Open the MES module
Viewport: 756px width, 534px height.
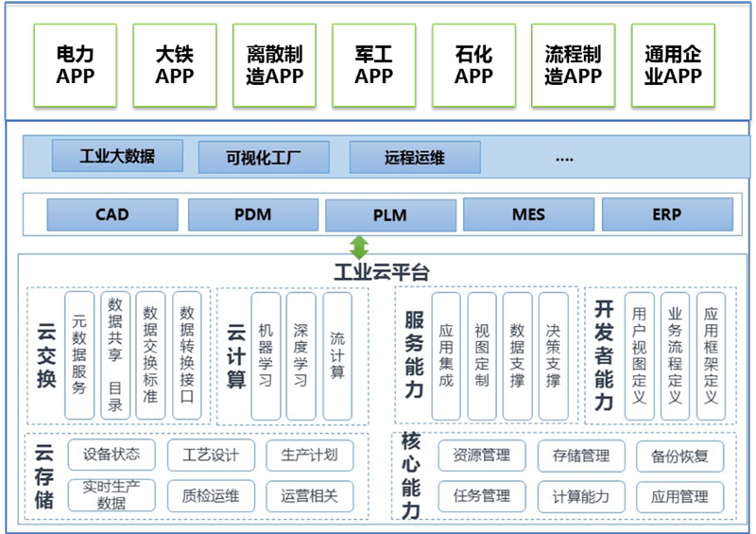[x=528, y=215]
